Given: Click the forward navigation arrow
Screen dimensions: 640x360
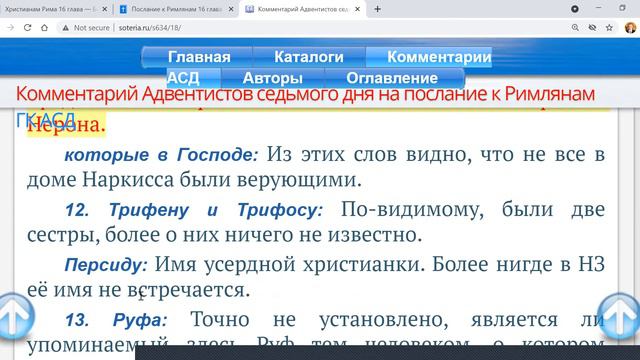Looking at the screenshot, I should tap(11, 28).
